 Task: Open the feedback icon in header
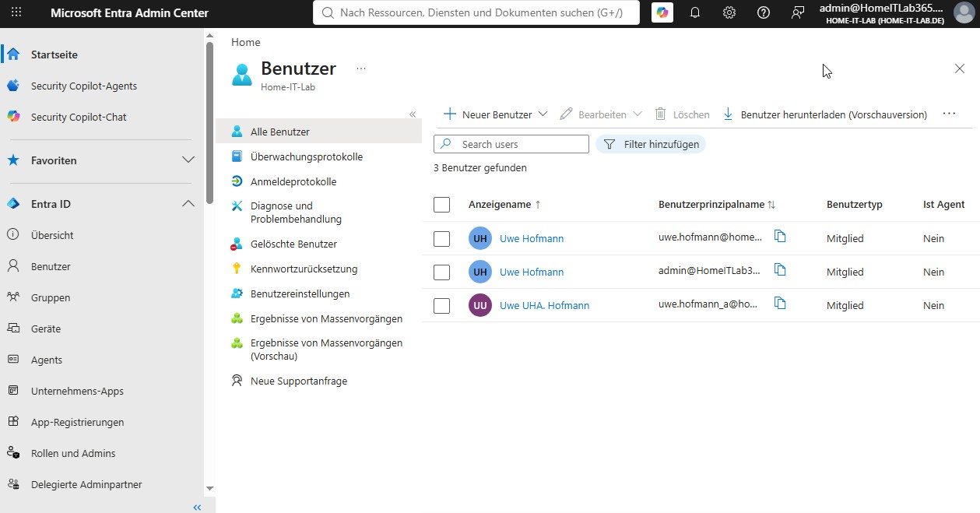[x=798, y=12]
